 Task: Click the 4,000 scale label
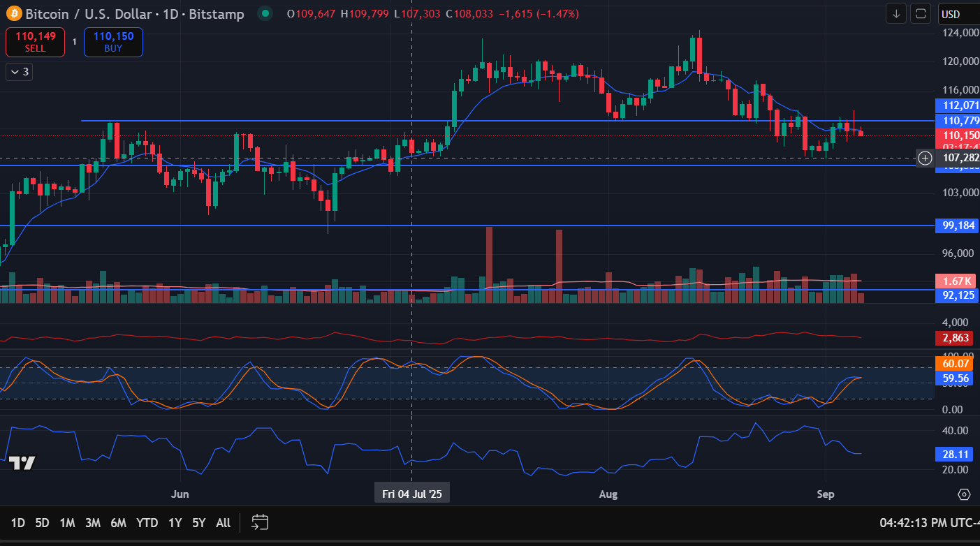click(x=954, y=323)
